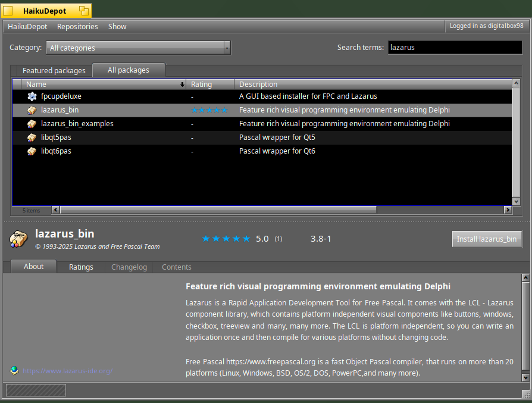Click the five-star rating in the lazarus_bin row
This screenshot has height=403, width=532.
click(x=209, y=110)
